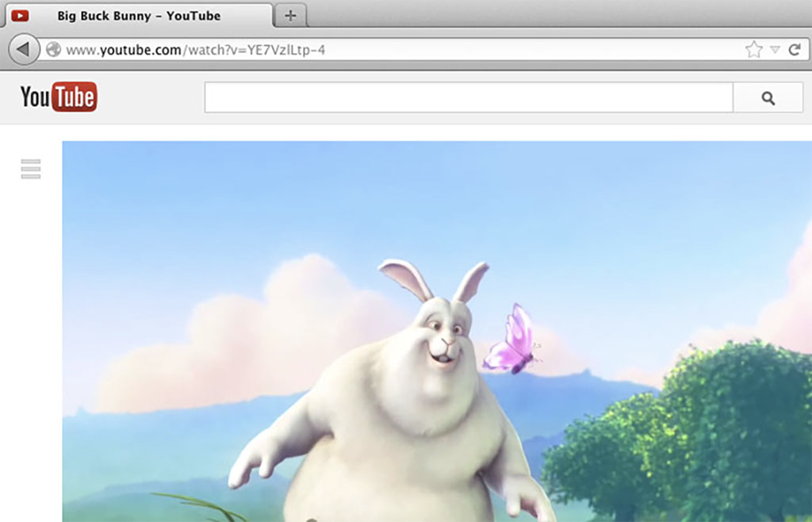
Task: Open a new tab with plus button
Action: [x=290, y=16]
